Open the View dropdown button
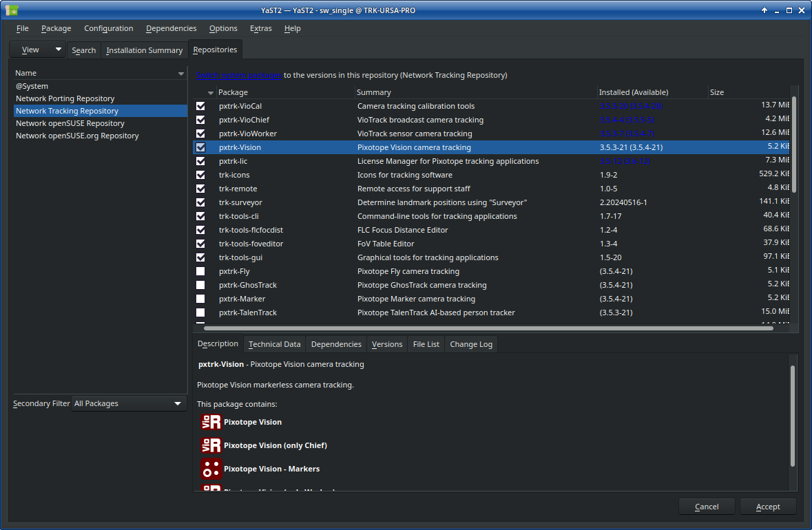Viewport: 812px width, 530px height. [x=37, y=50]
